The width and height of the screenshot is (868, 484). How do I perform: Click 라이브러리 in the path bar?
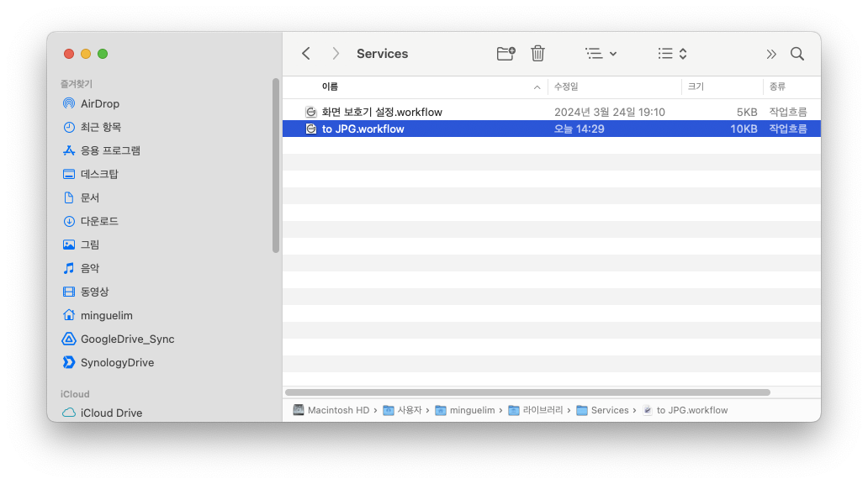pyautogui.click(x=535, y=410)
